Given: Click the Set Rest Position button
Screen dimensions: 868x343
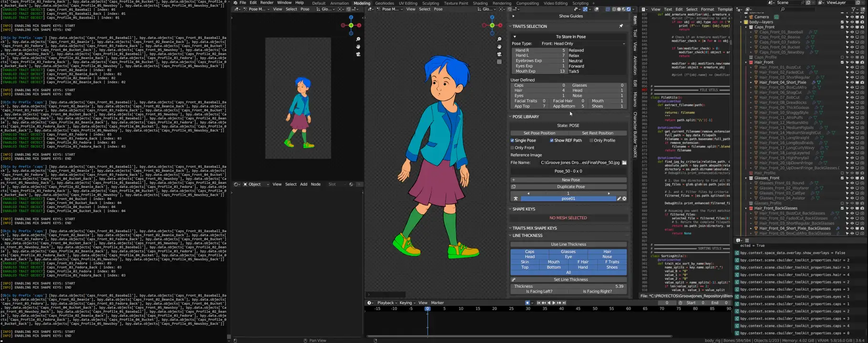Looking at the screenshot, I should coord(598,133).
